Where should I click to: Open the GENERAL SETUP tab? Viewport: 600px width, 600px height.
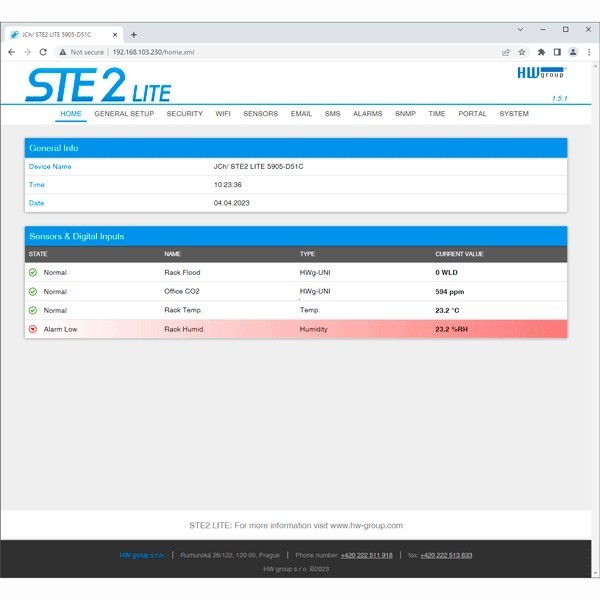(124, 114)
